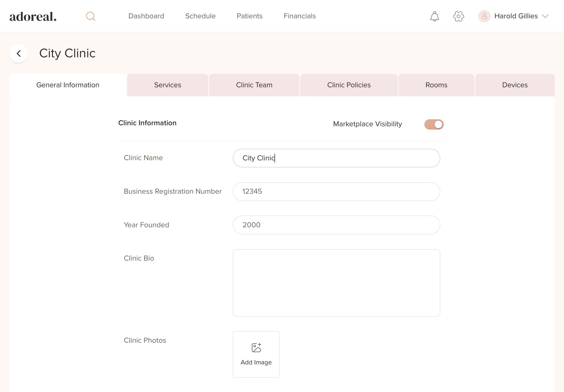
Task: Click the search magnifier icon
Action: tap(90, 16)
